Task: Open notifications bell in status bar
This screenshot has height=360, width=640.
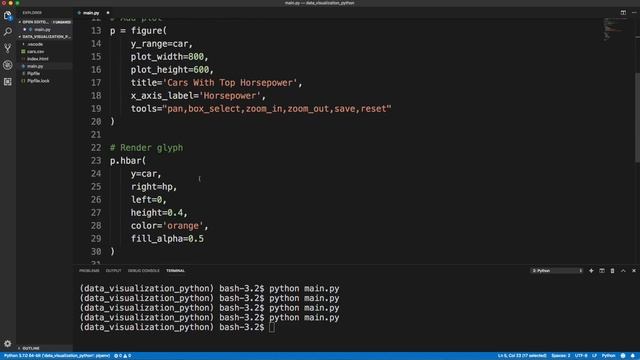Action: tap(633, 356)
